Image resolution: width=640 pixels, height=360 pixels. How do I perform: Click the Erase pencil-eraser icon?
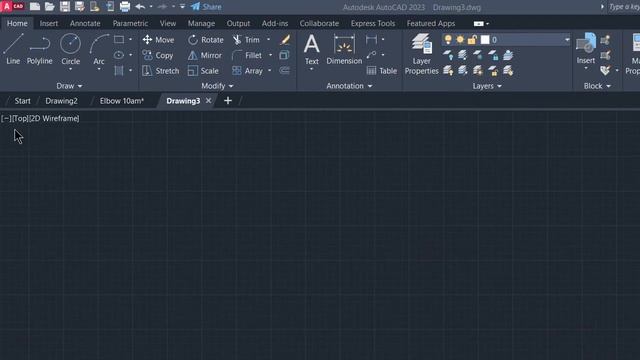285,40
